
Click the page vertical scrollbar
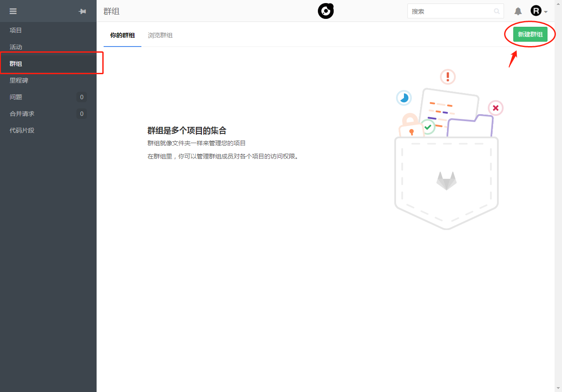click(x=558, y=196)
